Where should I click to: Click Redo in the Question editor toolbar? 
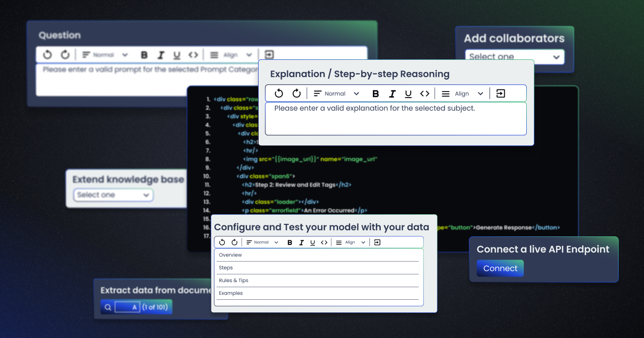tap(65, 54)
